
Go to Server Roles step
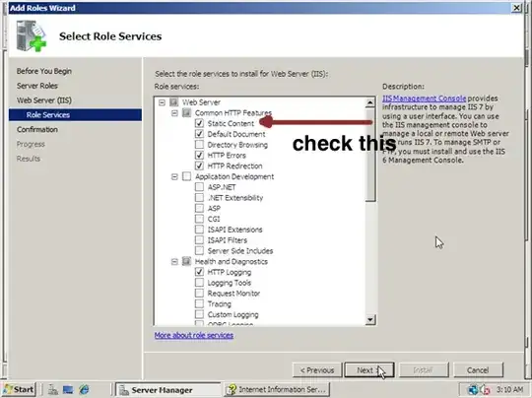pos(37,86)
